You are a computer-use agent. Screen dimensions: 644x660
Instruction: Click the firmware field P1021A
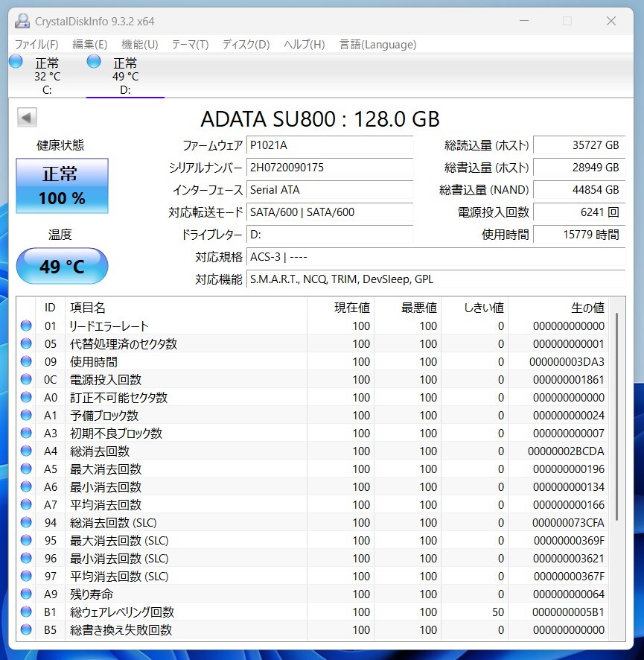click(x=330, y=145)
